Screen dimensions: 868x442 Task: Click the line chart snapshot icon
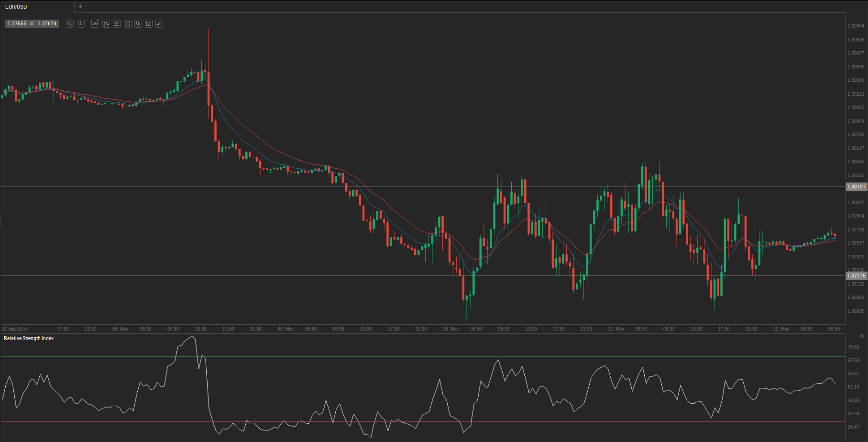[x=128, y=23]
